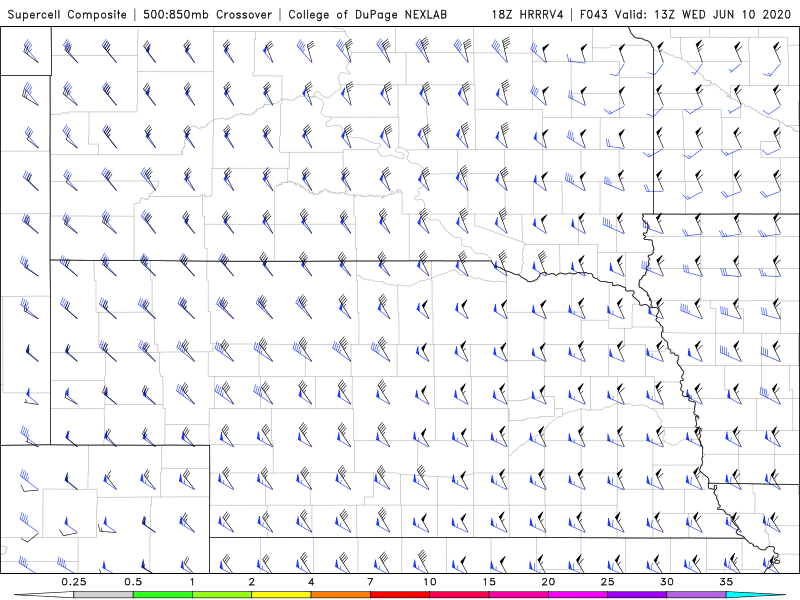Image resolution: width=800 pixels, height=600 pixels.
Task: Click the legend value 35
Action: (726, 582)
